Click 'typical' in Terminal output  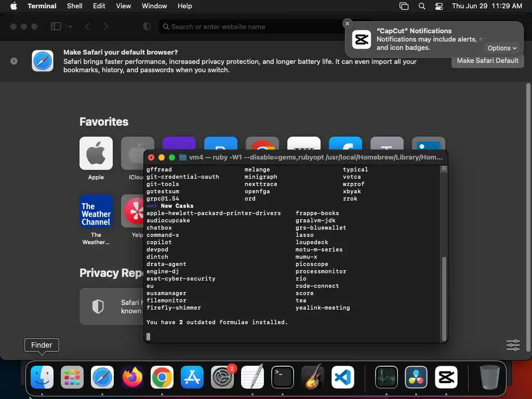point(355,170)
